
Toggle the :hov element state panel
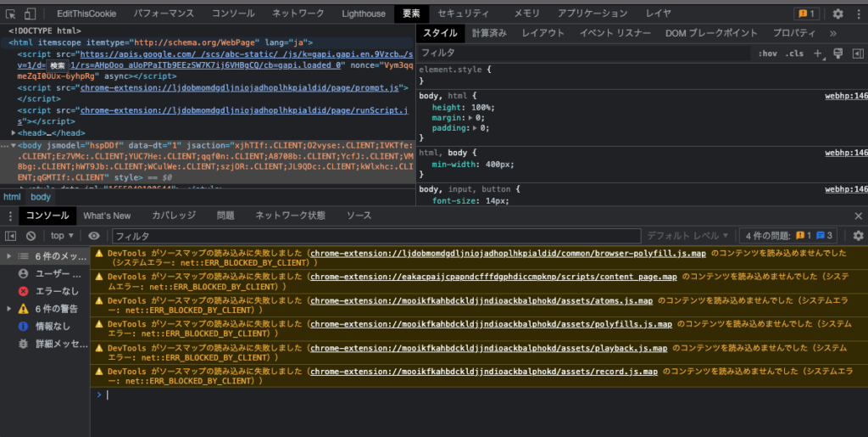767,53
